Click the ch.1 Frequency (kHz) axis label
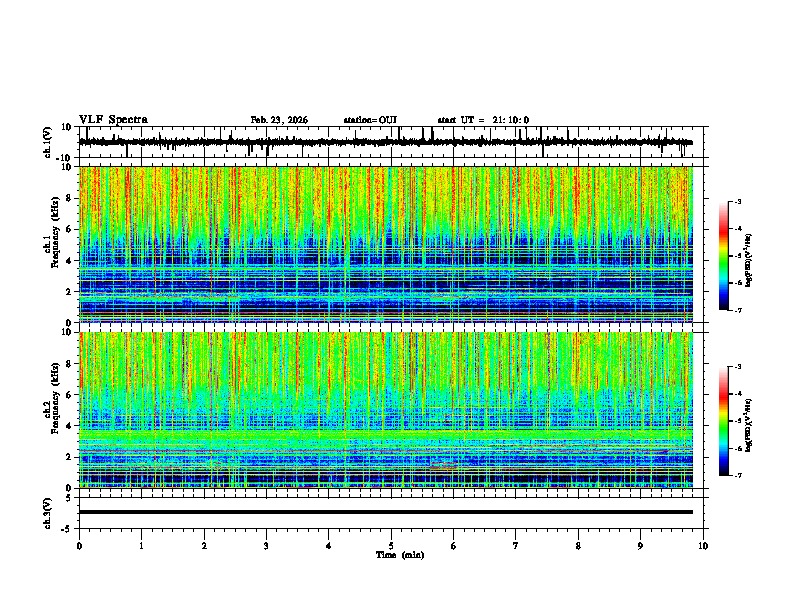This screenshot has width=792, height=612. click(x=52, y=244)
